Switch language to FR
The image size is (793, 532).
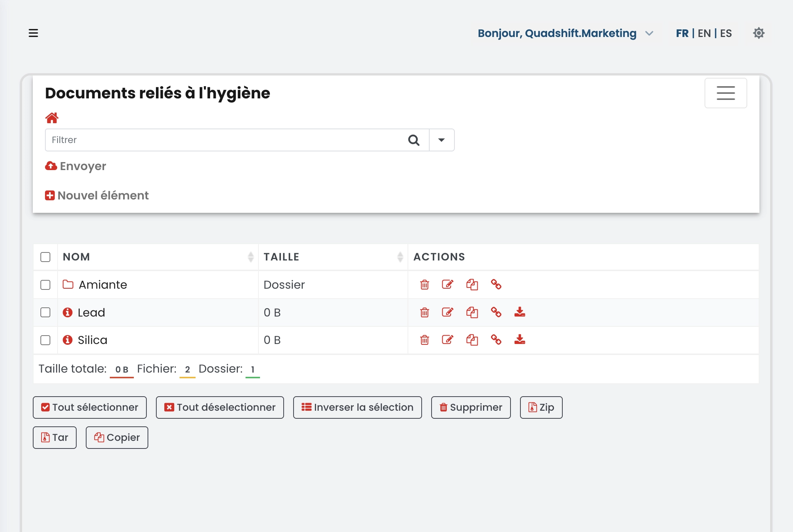pyautogui.click(x=682, y=34)
